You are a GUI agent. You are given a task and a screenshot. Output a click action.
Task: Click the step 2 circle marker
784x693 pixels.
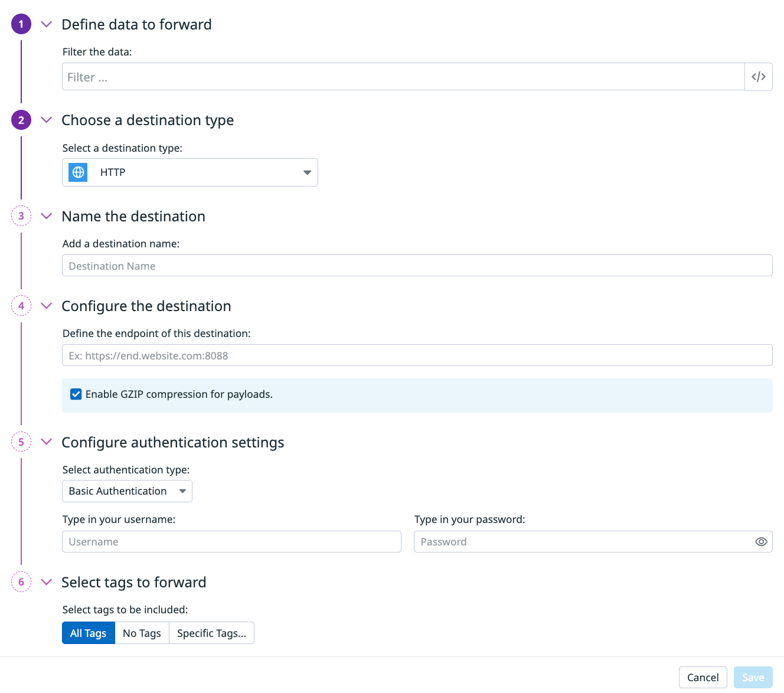point(21,120)
